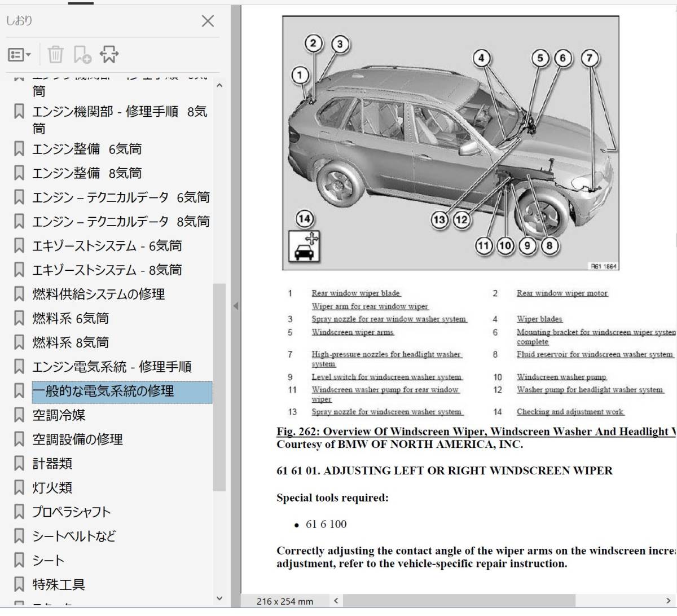Open bookmark 燃料系 8気筒

click(x=71, y=343)
